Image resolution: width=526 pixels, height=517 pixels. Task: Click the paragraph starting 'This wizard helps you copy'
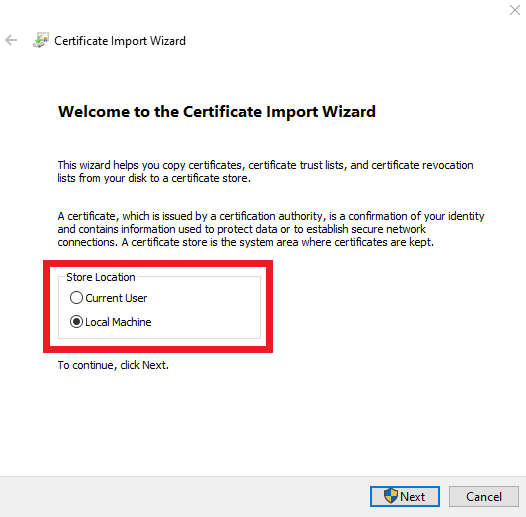pyautogui.click(x=265, y=171)
